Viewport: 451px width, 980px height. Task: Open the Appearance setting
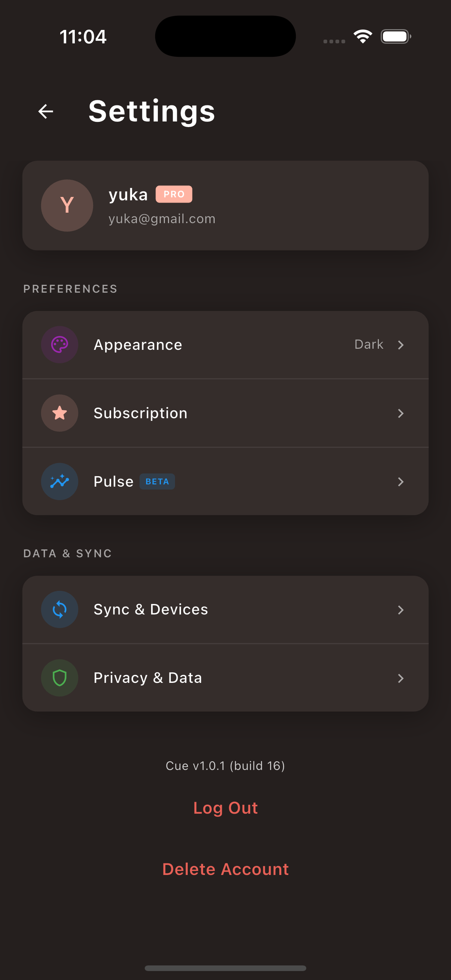225,345
